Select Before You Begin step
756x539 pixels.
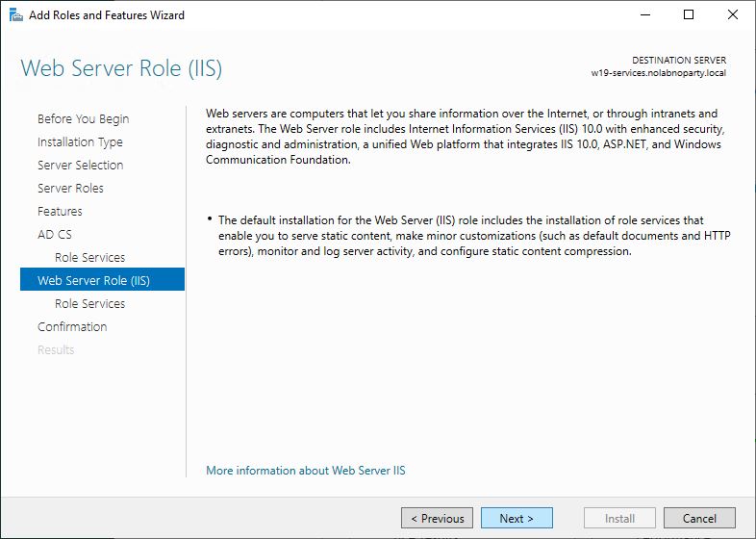84,119
